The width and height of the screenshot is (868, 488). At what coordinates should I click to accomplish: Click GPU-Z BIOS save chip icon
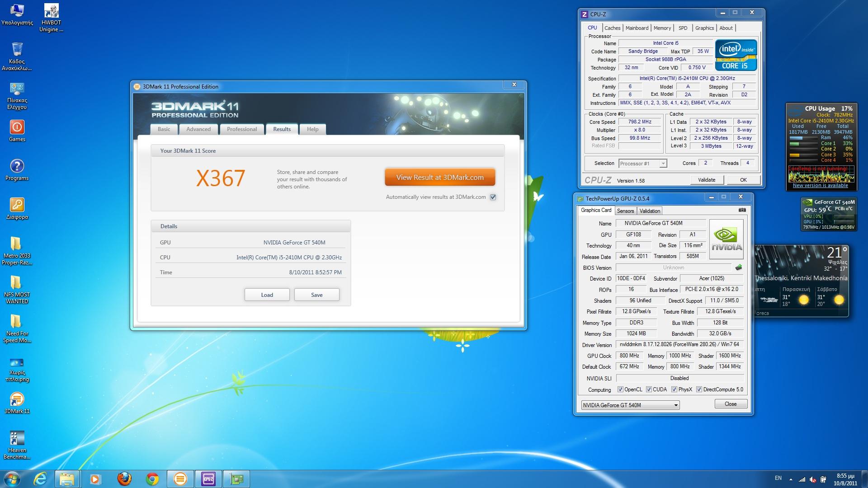click(x=739, y=267)
